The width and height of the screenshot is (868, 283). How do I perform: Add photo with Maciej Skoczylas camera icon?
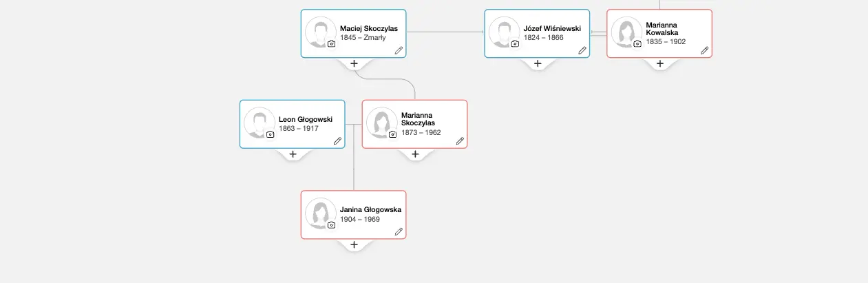(x=332, y=43)
